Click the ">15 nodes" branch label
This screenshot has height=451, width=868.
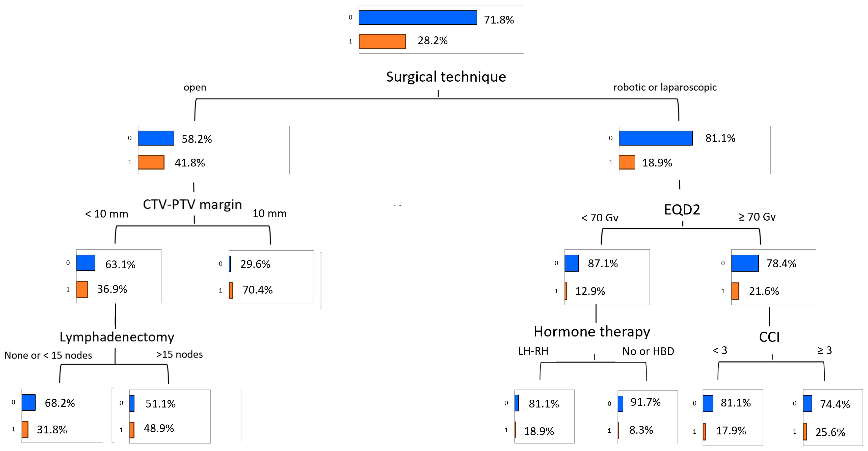click(x=179, y=355)
